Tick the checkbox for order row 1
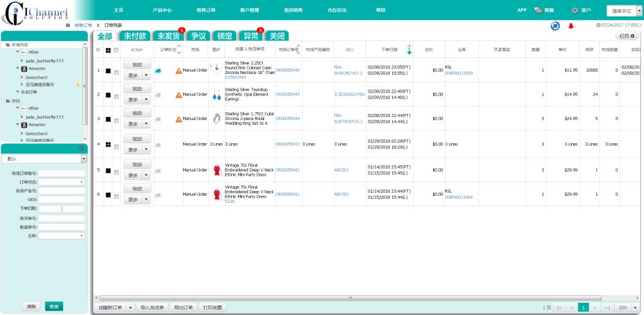This screenshot has height=315, width=644. 116,72
